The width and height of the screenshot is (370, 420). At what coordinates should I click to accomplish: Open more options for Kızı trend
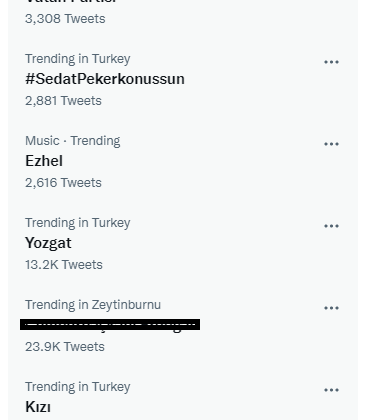[x=331, y=390]
